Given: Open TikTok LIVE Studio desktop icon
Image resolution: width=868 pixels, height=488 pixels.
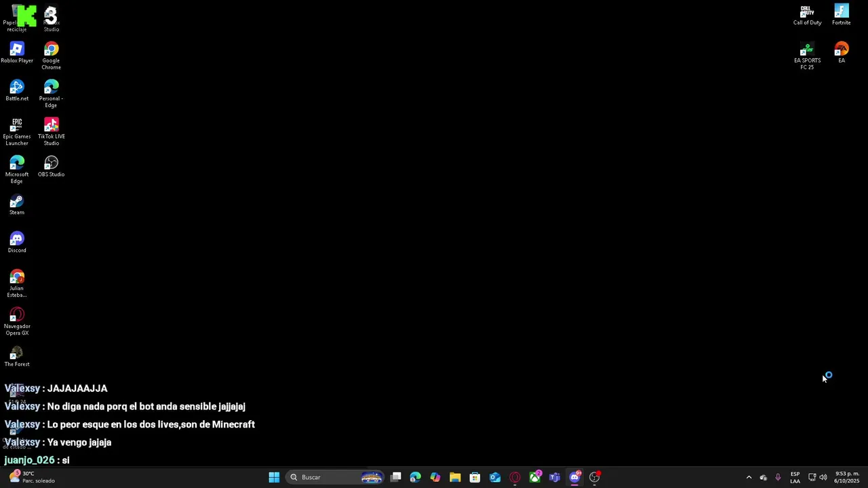Looking at the screenshot, I should click(x=51, y=132).
